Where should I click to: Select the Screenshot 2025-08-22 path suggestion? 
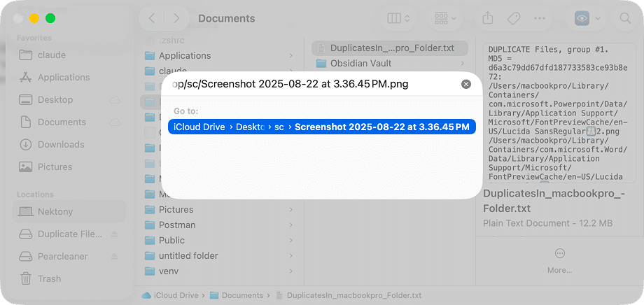click(x=321, y=127)
